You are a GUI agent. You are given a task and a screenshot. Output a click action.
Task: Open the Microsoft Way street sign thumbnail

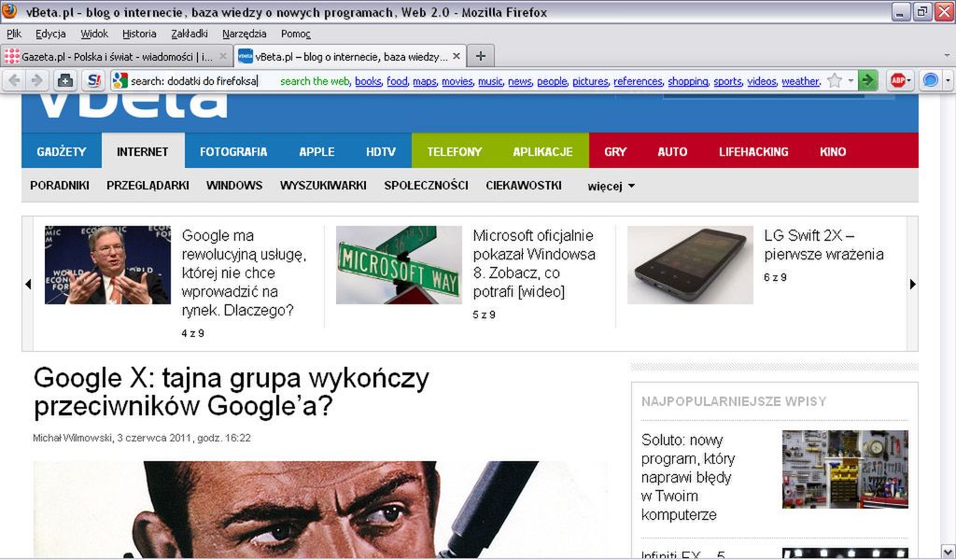tap(399, 265)
